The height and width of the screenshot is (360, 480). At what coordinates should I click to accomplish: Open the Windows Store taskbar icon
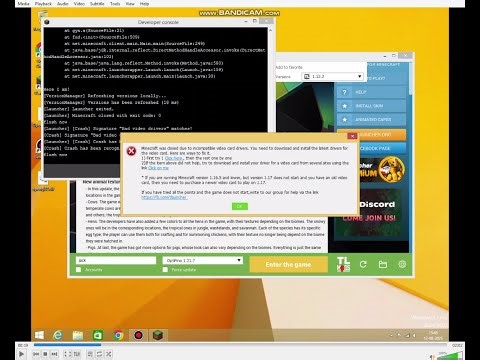[98, 335]
